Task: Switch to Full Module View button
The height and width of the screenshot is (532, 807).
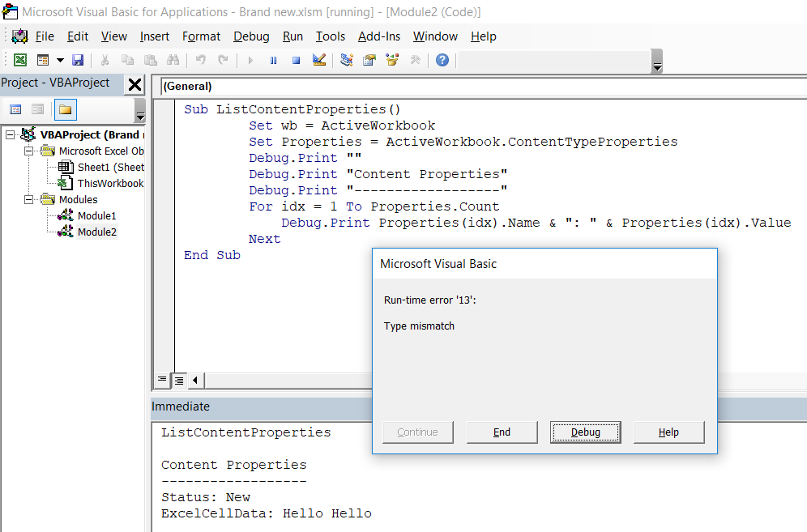Action: 178,380
